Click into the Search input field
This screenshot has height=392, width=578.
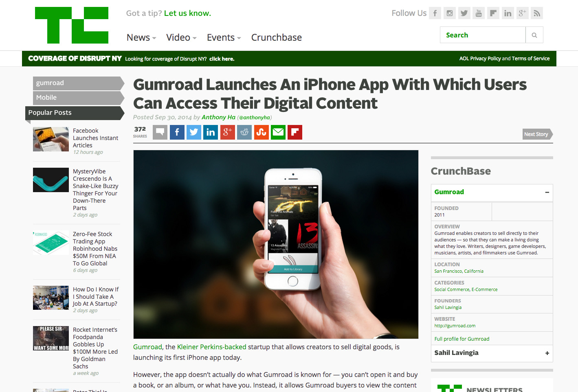coord(483,35)
